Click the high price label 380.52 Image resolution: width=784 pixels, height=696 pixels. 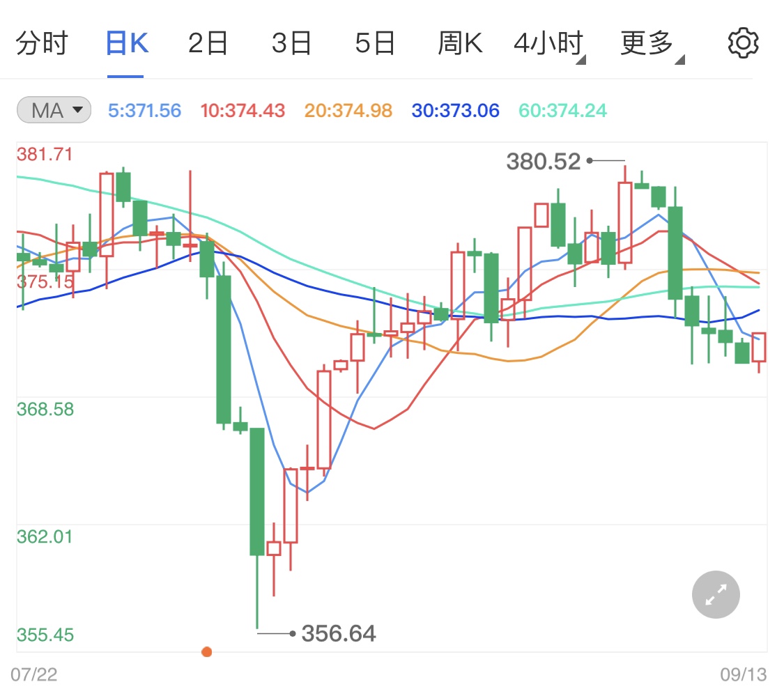pos(544,162)
